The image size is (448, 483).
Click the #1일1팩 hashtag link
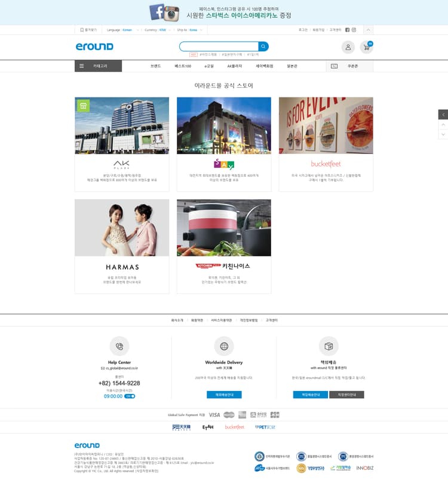(253, 54)
